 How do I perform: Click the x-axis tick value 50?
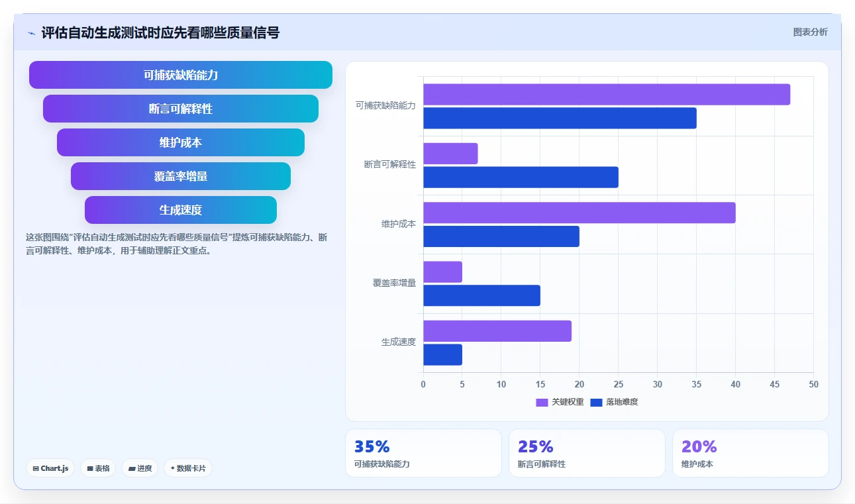(x=814, y=384)
